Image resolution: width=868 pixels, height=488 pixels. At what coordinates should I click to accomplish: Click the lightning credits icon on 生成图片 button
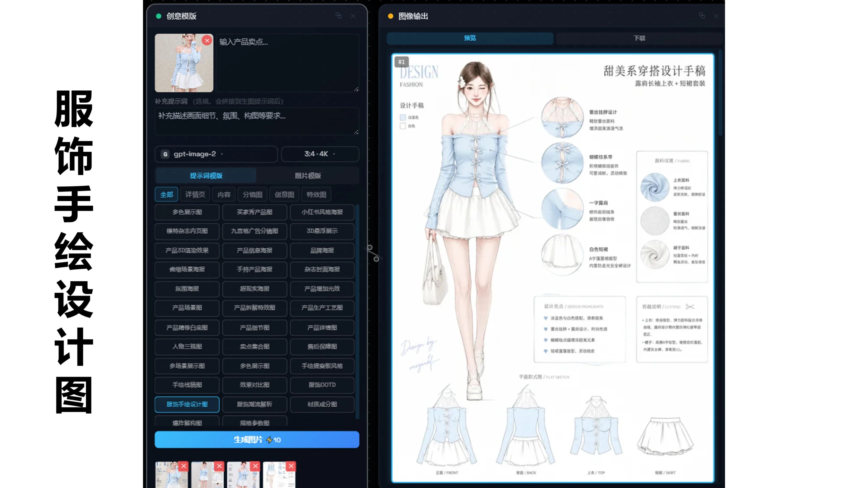coord(269,440)
